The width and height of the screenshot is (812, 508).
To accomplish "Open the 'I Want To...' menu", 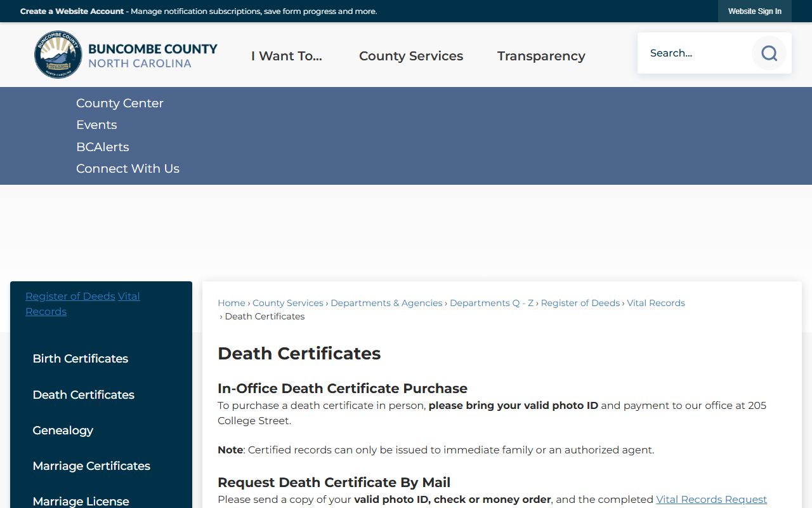I will click(287, 56).
